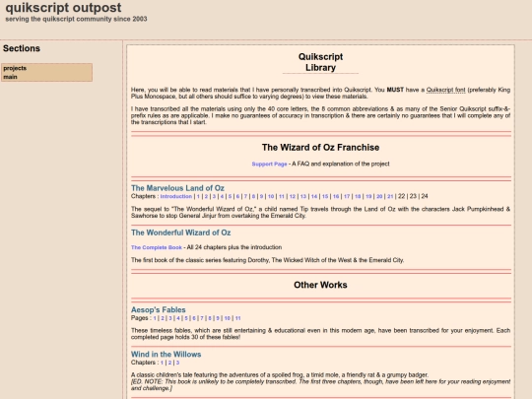Open Marvelous Land of Oz chapter 21
Screen dimensions: 532x399
(x=390, y=196)
